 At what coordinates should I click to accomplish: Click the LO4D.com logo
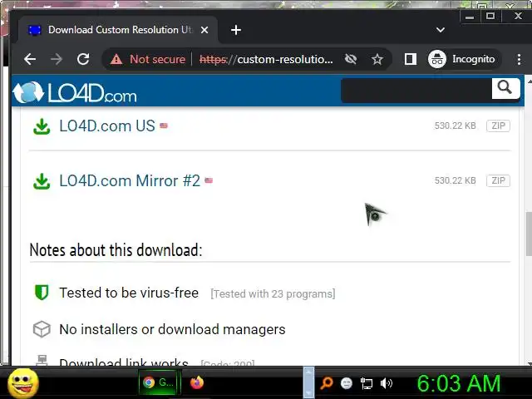coord(75,92)
